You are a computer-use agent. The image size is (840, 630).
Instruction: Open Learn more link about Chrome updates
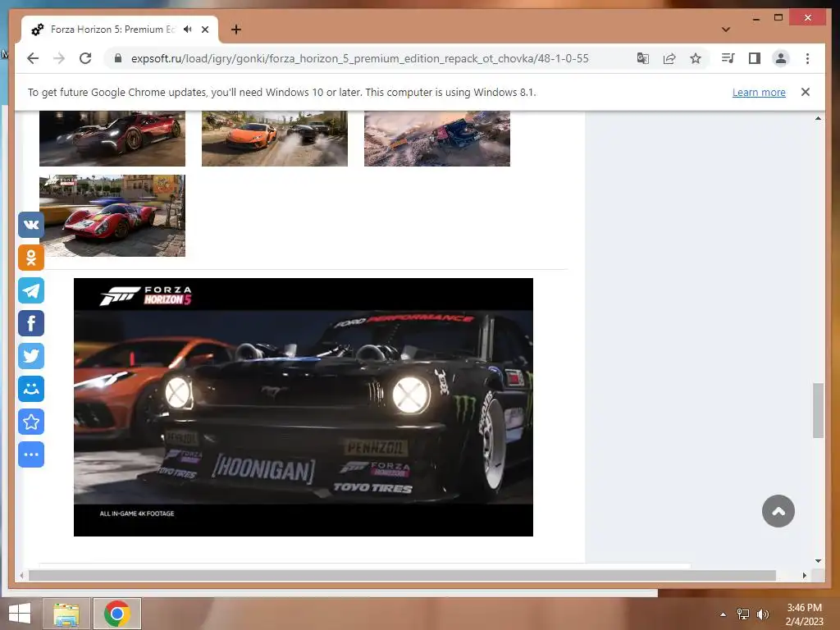[x=759, y=92]
